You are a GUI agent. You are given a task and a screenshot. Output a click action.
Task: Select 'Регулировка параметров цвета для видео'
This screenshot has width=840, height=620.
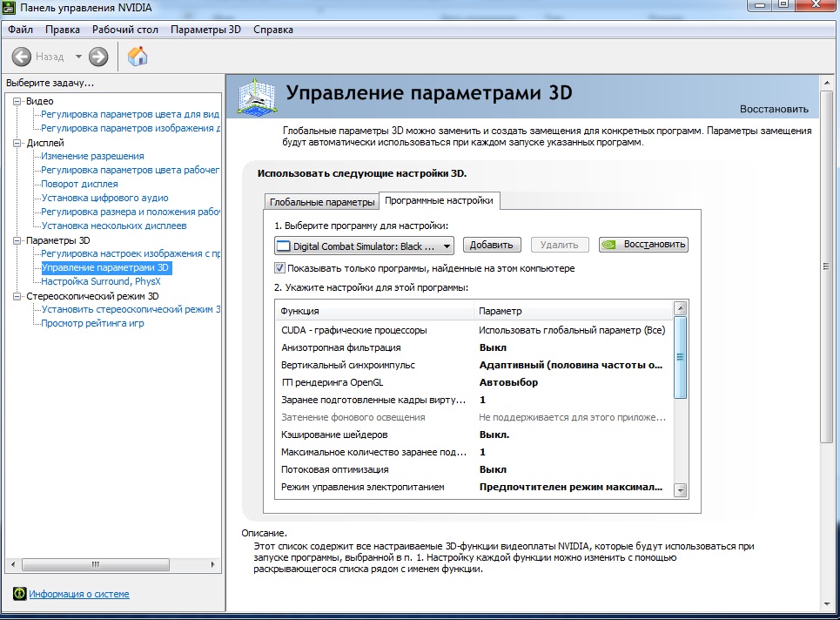(x=131, y=114)
